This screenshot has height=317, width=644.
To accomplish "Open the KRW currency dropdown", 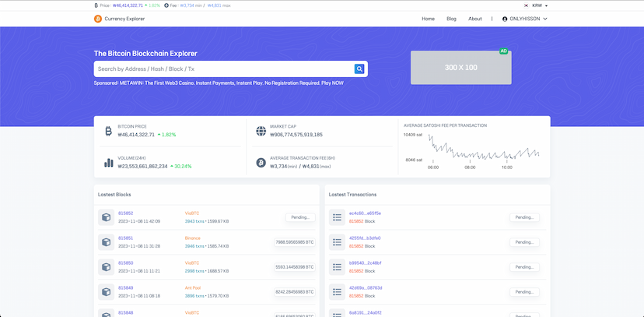I will click(539, 5).
